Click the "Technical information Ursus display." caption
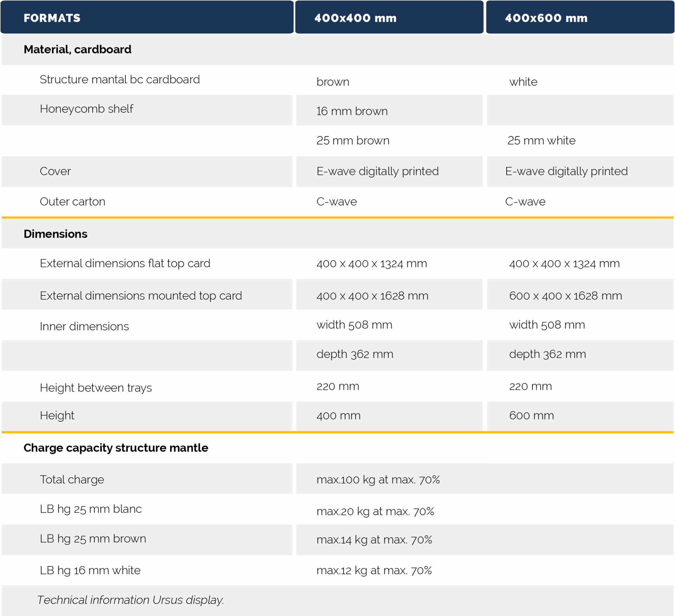Viewport: 675px width, 616px height. (x=130, y=600)
